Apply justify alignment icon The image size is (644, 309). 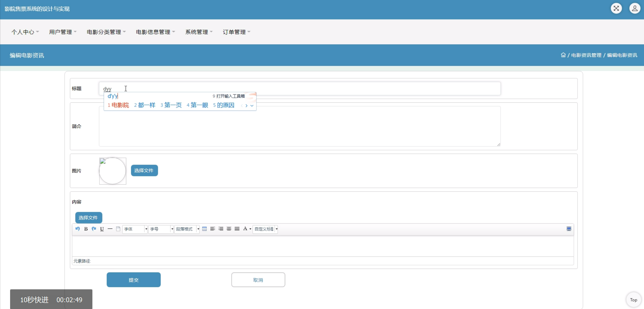(x=237, y=229)
